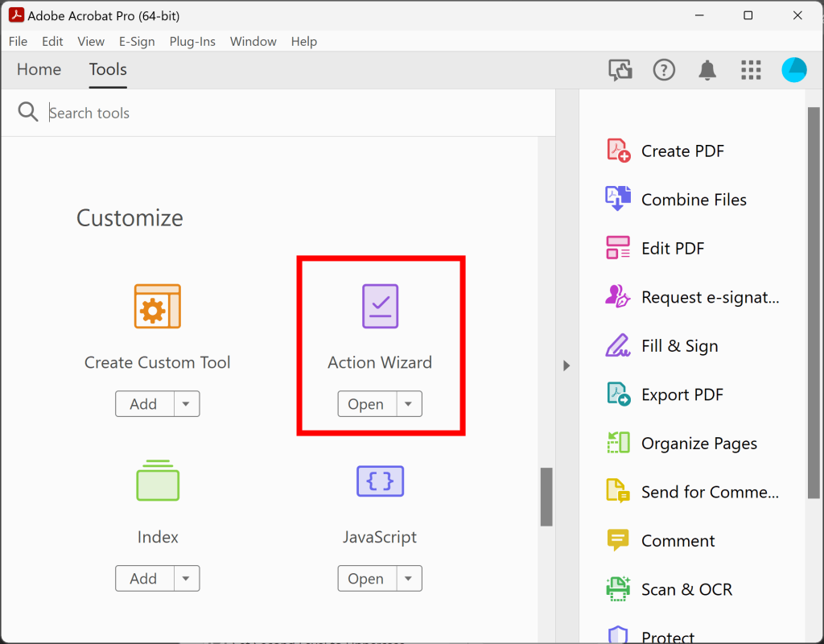Click the Action Wizard icon

380,307
